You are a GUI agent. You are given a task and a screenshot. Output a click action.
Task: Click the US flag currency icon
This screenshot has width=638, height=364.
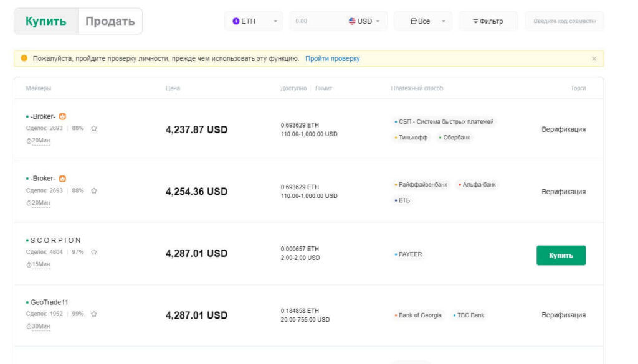pyautogui.click(x=352, y=21)
